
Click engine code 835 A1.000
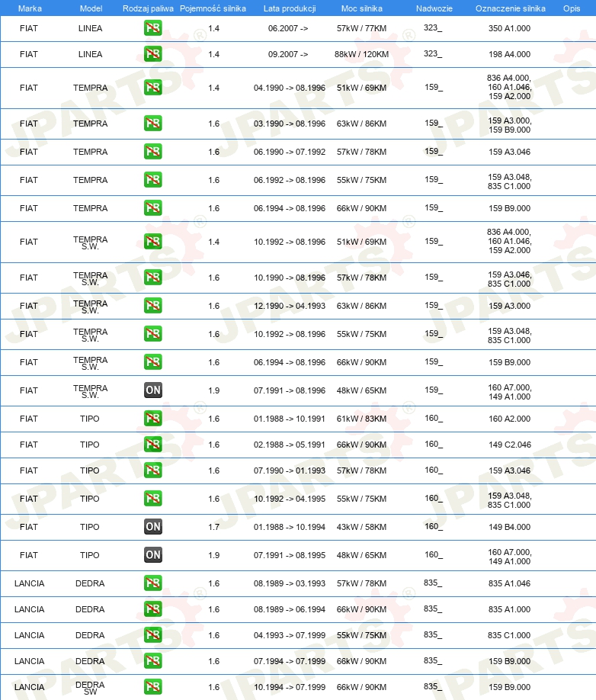click(x=509, y=609)
